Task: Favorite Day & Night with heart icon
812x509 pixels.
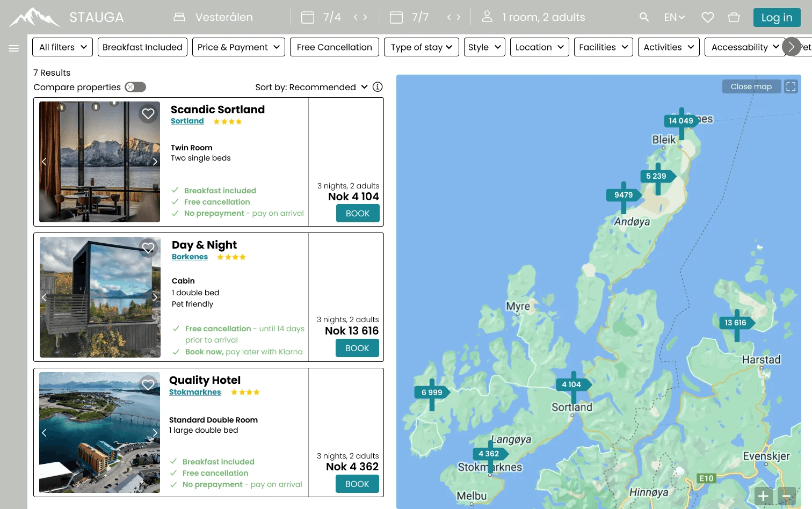Action: pos(148,248)
